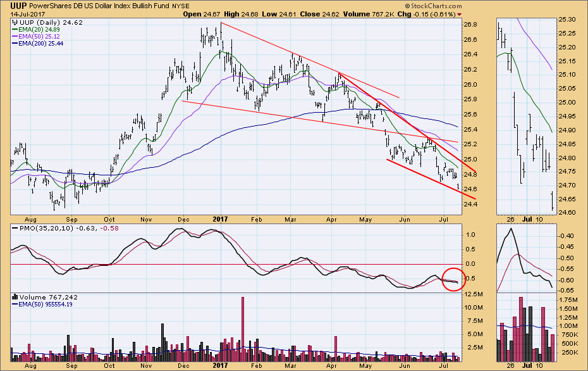Image resolution: width=588 pixels, height=371 pixels.
Task: Click the -0.40 label in the zoomed PMO panel
Action: pyautogui.click(x=566, y=236)
